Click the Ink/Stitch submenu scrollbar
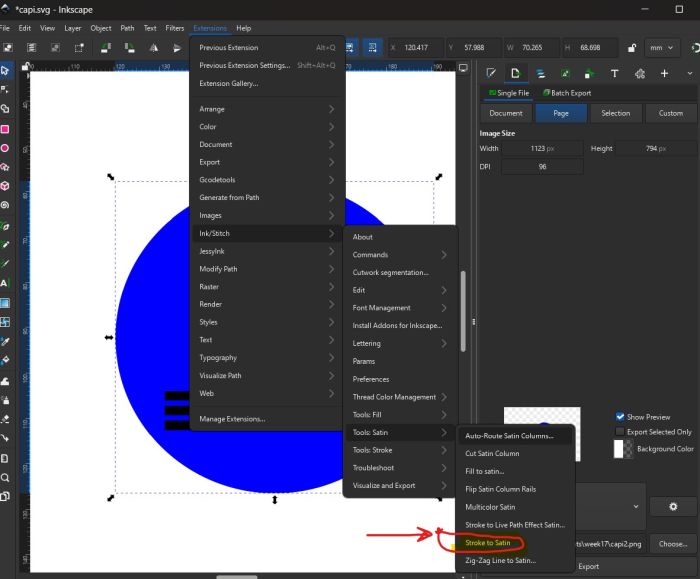 (463, 311)
